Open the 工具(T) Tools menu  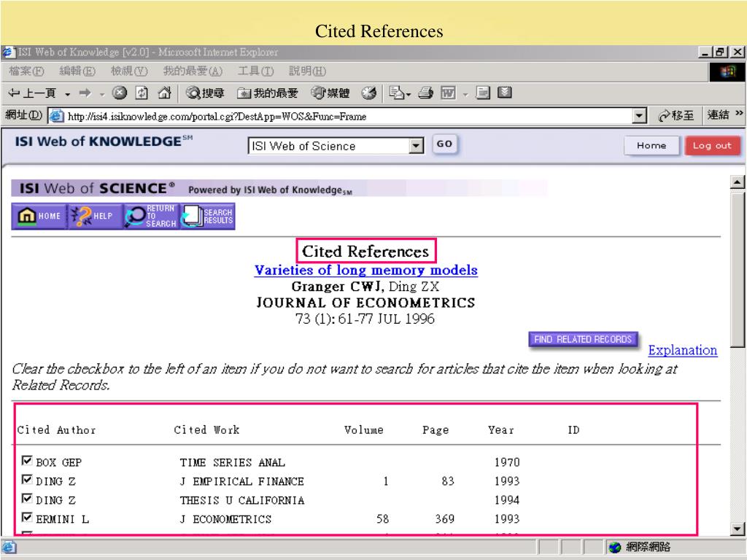pos(256,71)
